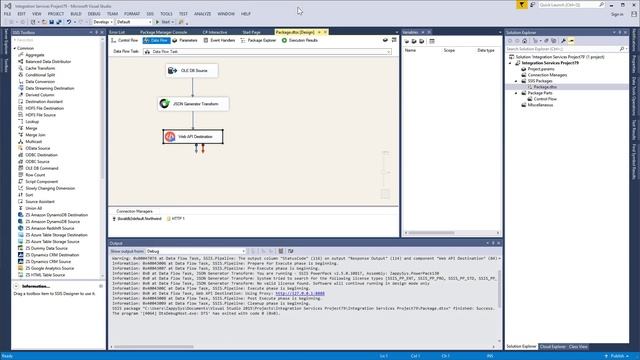Pick the Conditional Split toolbox icon

20,75
